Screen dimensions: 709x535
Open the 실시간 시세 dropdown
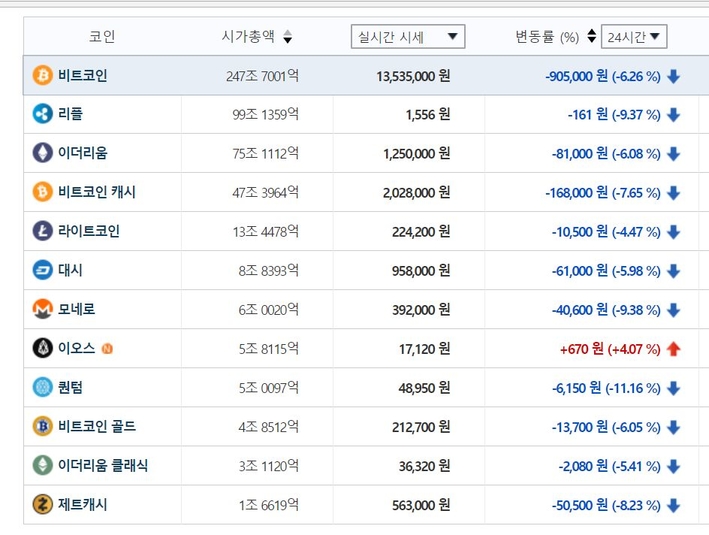click(x=408, y=37)
